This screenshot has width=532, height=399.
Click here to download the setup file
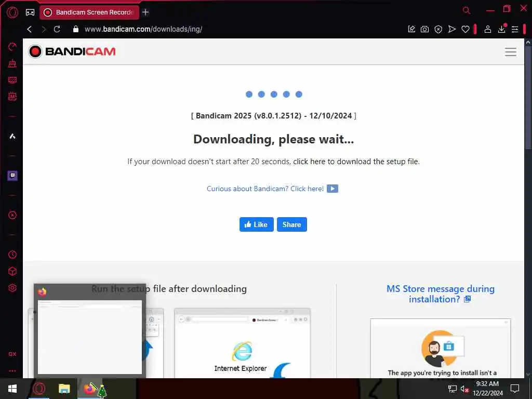pyautogui.click(x=356, y=162)
